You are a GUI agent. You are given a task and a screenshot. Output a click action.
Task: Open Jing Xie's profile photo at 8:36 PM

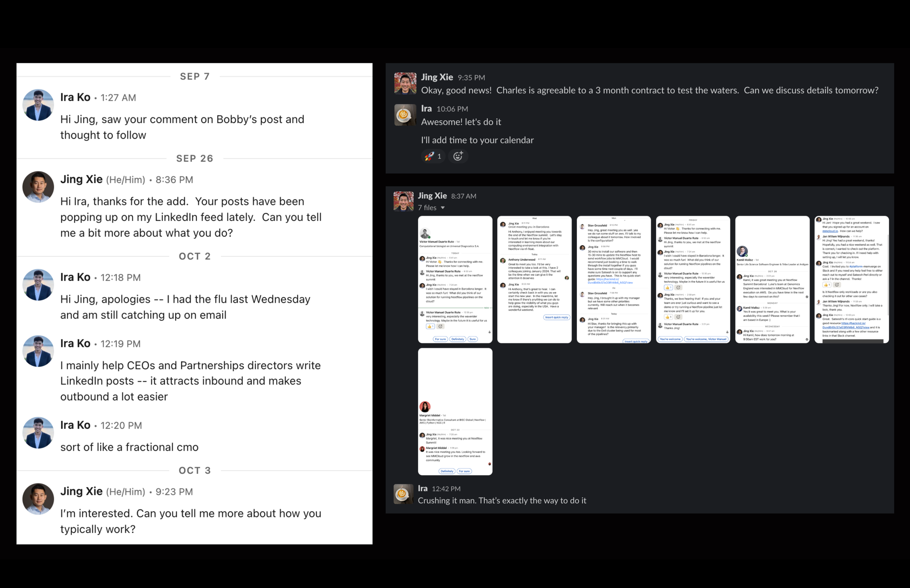pos(38,187)
